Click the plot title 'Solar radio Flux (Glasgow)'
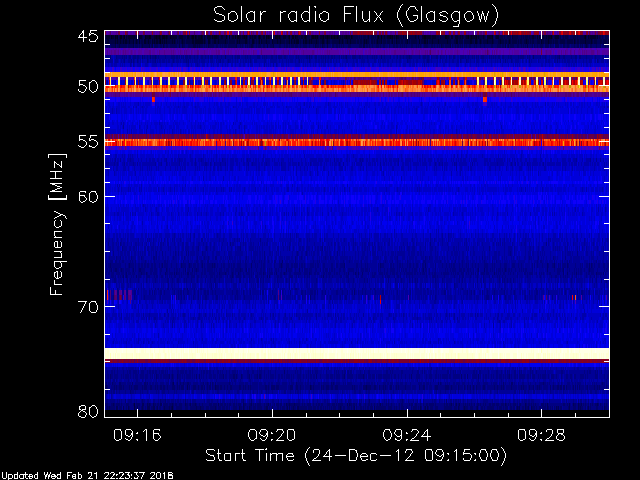This screenshot has width=640, height=480. point(356,16)
